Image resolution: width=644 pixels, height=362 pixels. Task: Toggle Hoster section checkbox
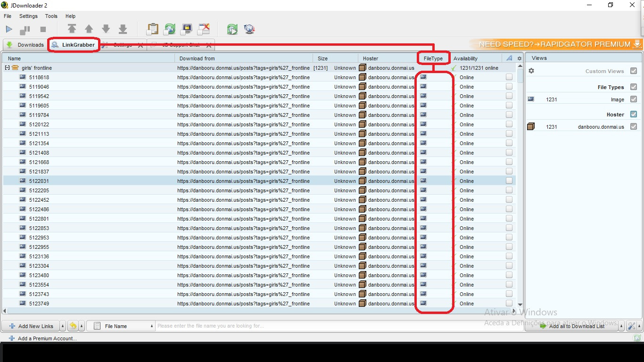click(x=634, y=114)
